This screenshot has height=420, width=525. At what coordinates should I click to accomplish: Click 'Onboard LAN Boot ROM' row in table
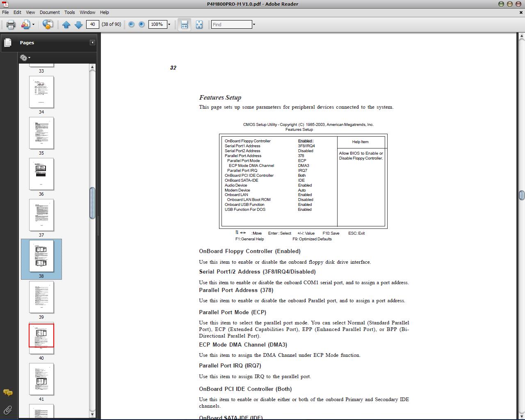tap(269, 200)
